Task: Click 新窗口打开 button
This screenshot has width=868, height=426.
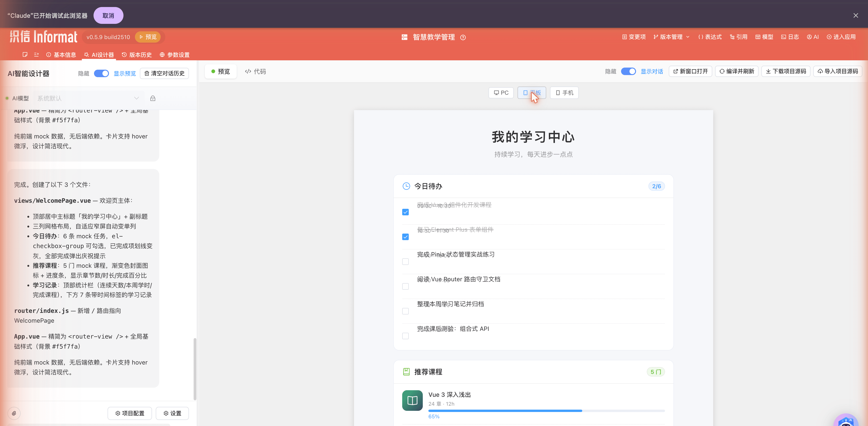Action: 691,72
